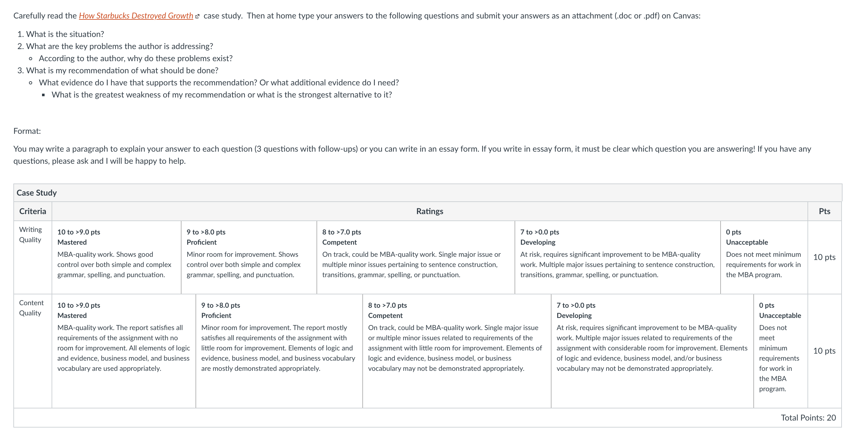Select the Content Quality Unacceptable rating

(x=780, y=351)
